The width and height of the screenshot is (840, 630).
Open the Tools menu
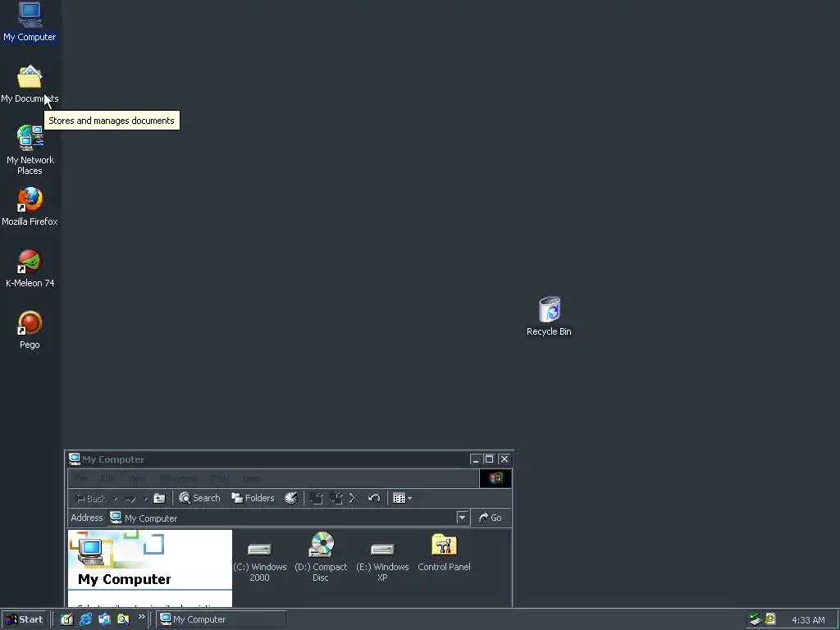point(220,478)
